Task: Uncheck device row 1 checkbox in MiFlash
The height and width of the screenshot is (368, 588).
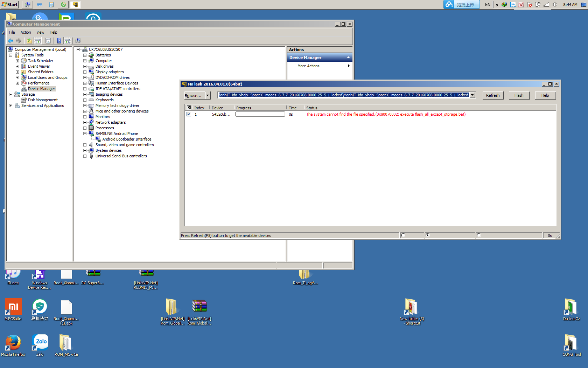Action: (x=189, y=114)
